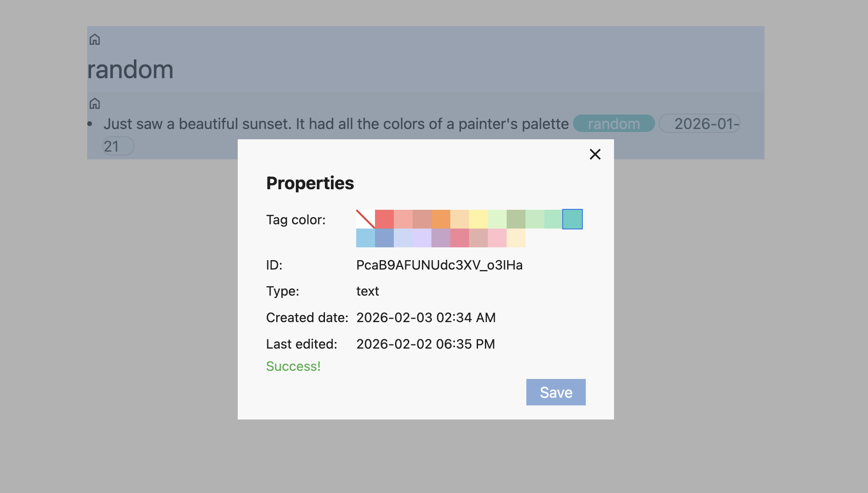Choose the cream color swatch

pyautogui.click(x=516, y=238)
